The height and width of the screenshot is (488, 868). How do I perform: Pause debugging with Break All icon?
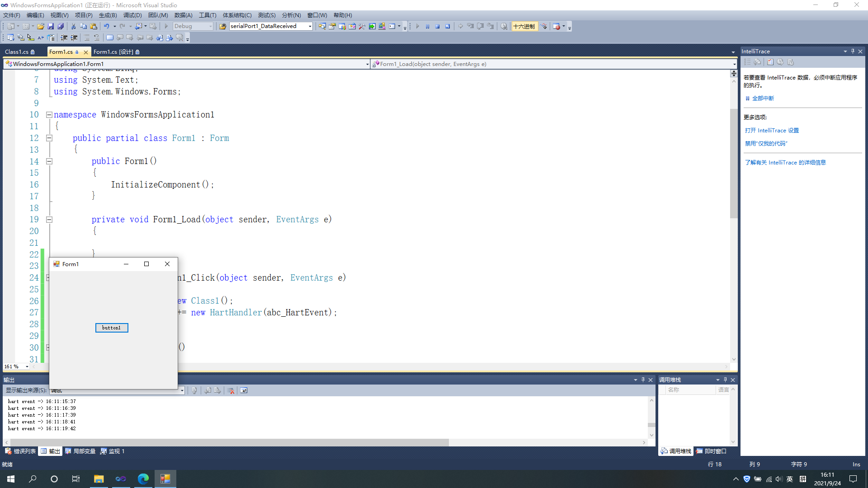[428, 27]
